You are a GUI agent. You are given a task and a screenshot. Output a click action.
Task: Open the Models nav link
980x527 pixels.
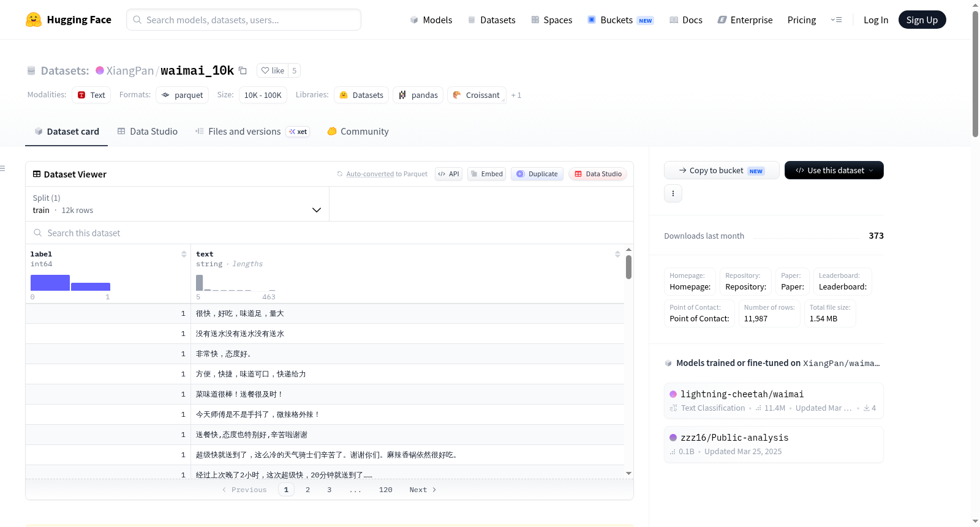click(431, 20)
